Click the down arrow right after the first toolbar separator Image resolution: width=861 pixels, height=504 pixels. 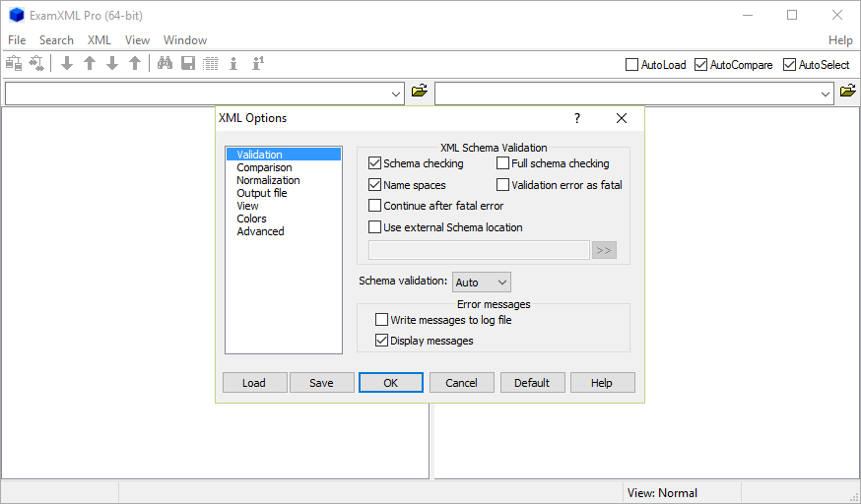click(67, 64)
